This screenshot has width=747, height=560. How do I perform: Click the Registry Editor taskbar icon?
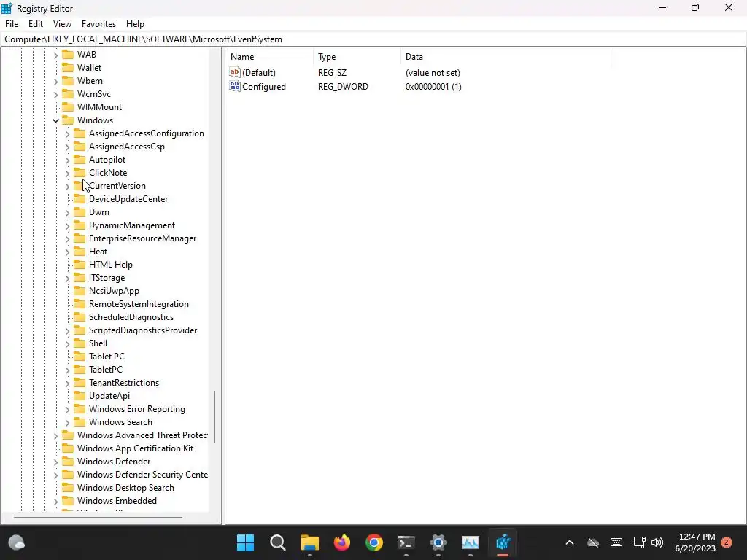(503, 542)
